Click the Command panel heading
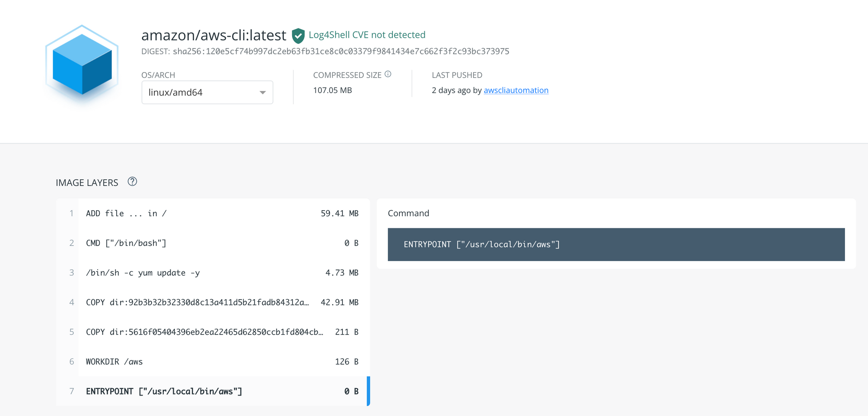868x416 pixels. coord(408,213)
